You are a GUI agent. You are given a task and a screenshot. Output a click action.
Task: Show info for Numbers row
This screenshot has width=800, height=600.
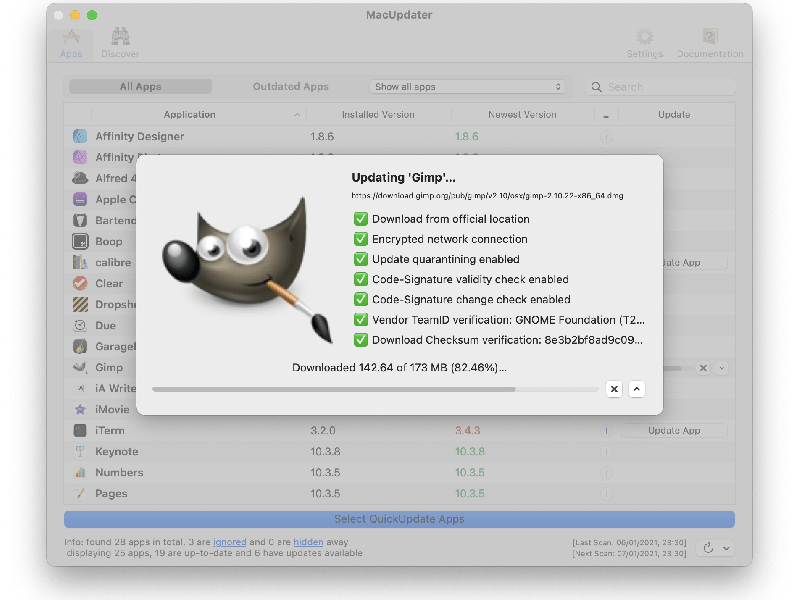(x=606, y=472)
